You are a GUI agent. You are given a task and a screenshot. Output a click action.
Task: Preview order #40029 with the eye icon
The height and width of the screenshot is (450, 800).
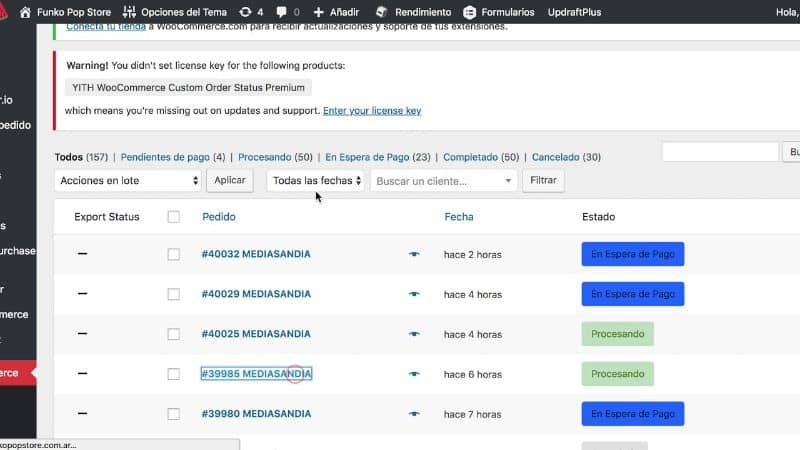414,294
